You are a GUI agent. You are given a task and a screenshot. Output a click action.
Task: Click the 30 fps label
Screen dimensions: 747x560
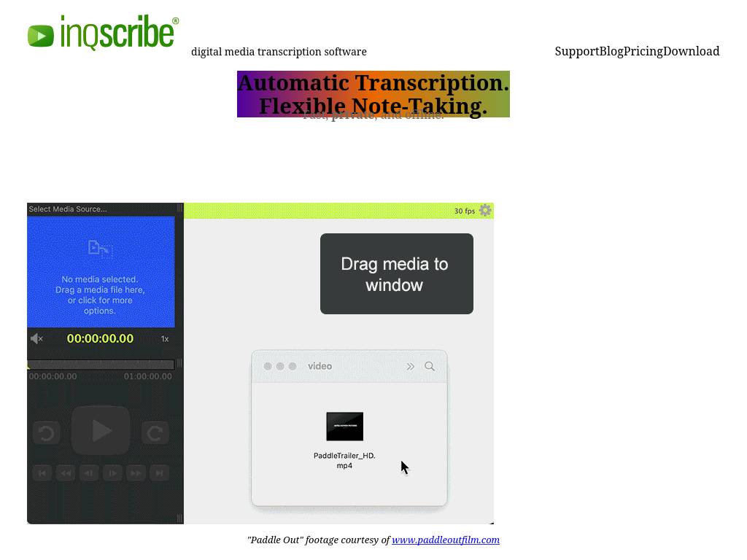pyautogui.click(x=465, y=211)
